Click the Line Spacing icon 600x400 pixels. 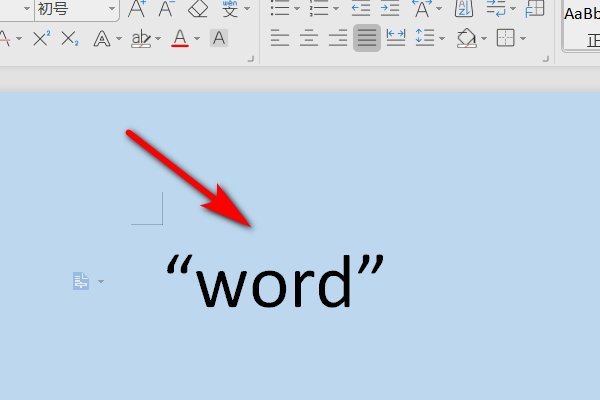click(x=425, y=38)
